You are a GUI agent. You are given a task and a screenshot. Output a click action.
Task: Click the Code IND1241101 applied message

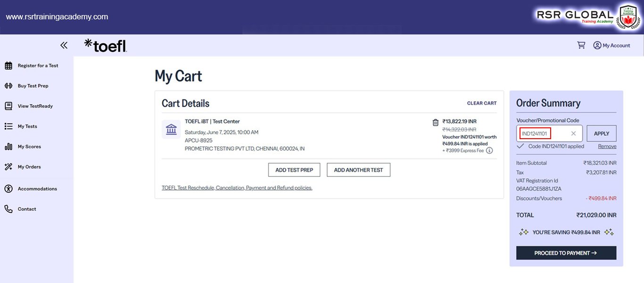[x=556, y=146]
